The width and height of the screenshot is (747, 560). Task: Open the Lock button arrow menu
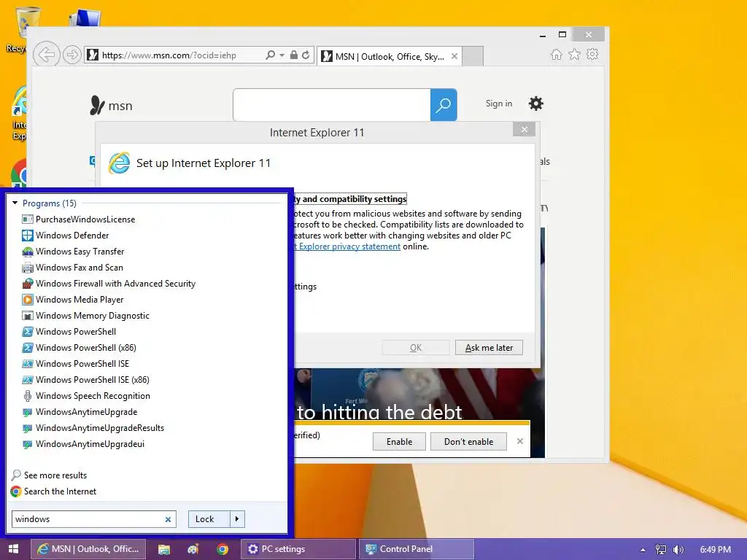(237, 519)
